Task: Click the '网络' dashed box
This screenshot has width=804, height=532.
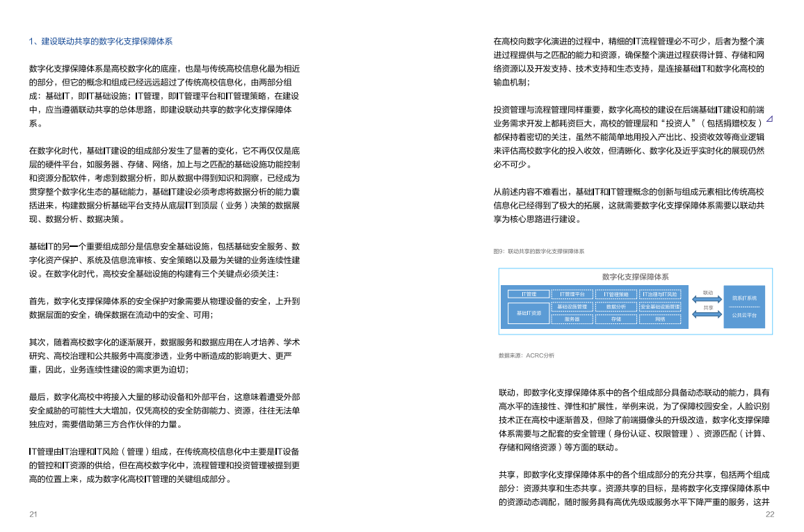Action: click(x=660, y=319)
